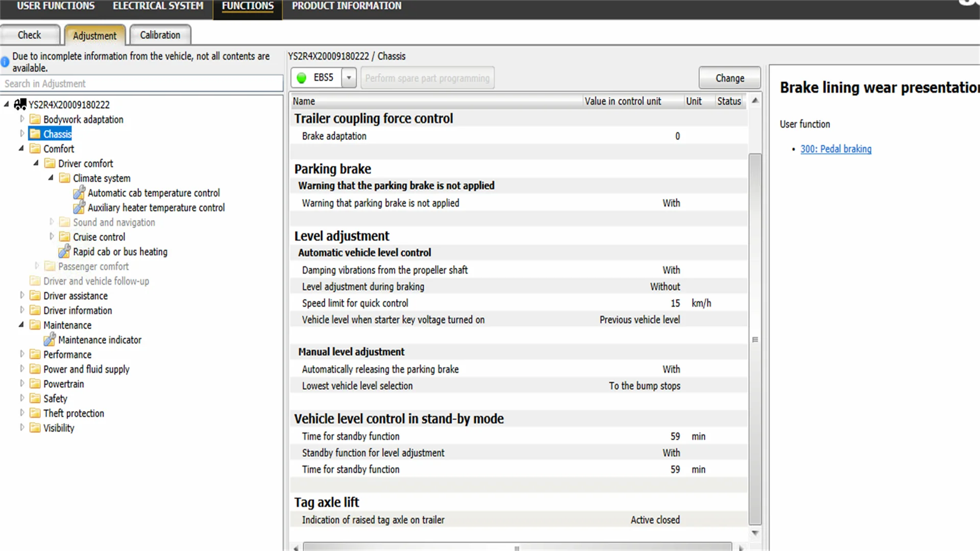The width and height of the screenshot is (980, 551).
Task: Collapse the Driver comfort tree node
Action: point(36,163)
